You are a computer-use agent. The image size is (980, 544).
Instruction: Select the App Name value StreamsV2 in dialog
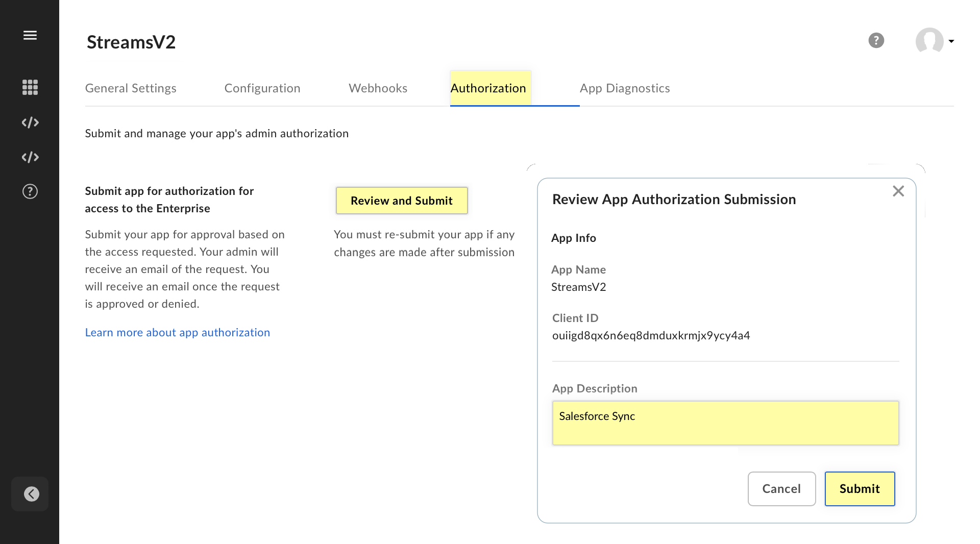pyautogui.click(x=579, y=287)
